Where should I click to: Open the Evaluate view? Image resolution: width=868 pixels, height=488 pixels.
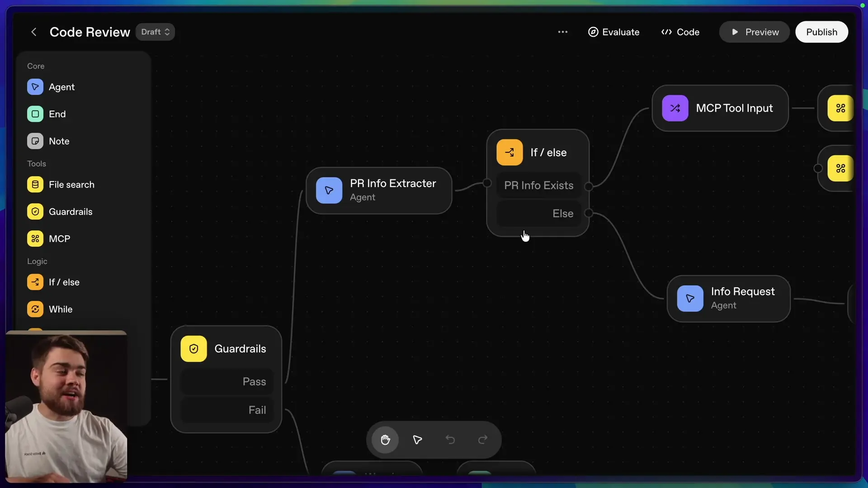613,32
